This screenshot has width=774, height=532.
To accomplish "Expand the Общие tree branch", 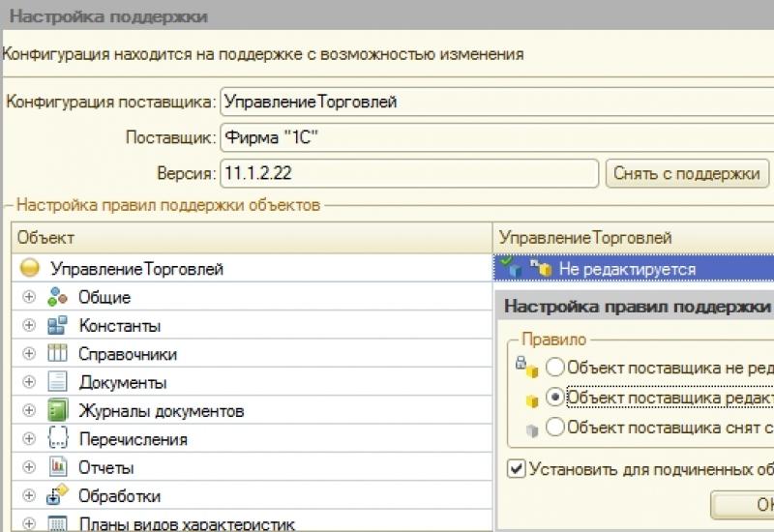I will click(x=28, y=298).
